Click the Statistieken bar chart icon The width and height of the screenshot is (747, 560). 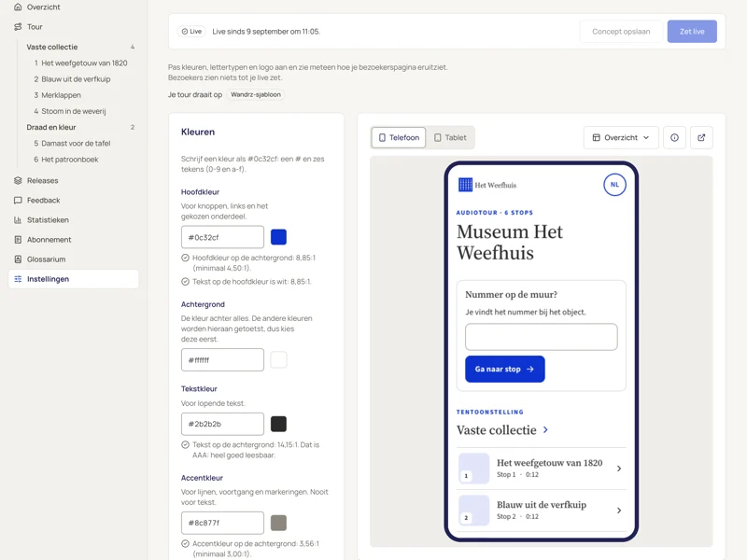click(x=18, y=220)
